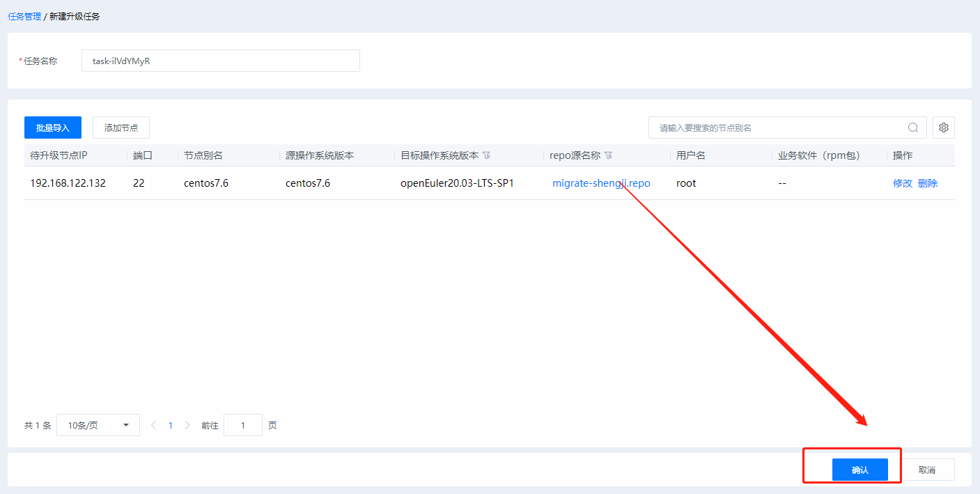This screenshot has height=494, width=980.
Task: Click 用户名 column header
Action: 691,155
